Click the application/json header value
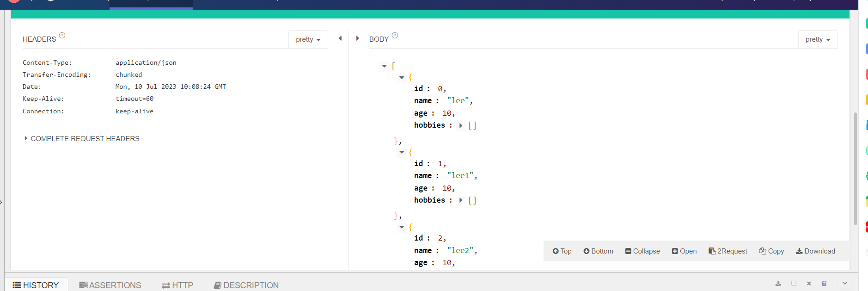Image resolution: width=868 pixels, height=291 pixels. 146,62
